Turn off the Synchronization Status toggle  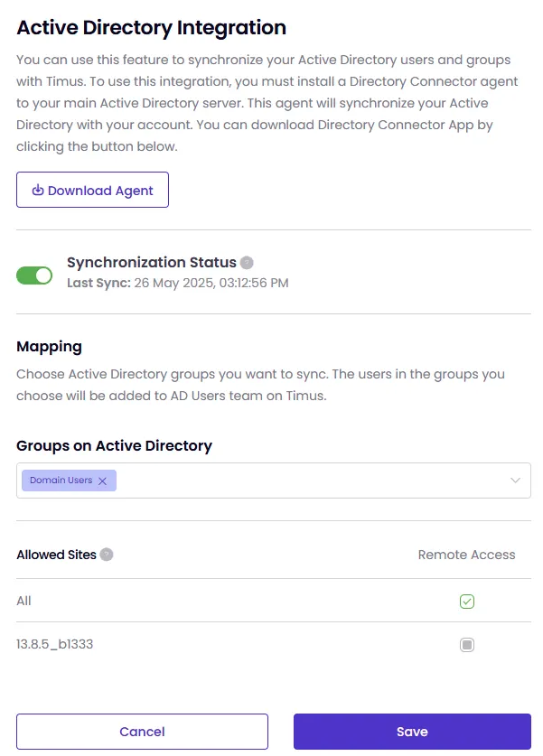(x=34, y=275)
